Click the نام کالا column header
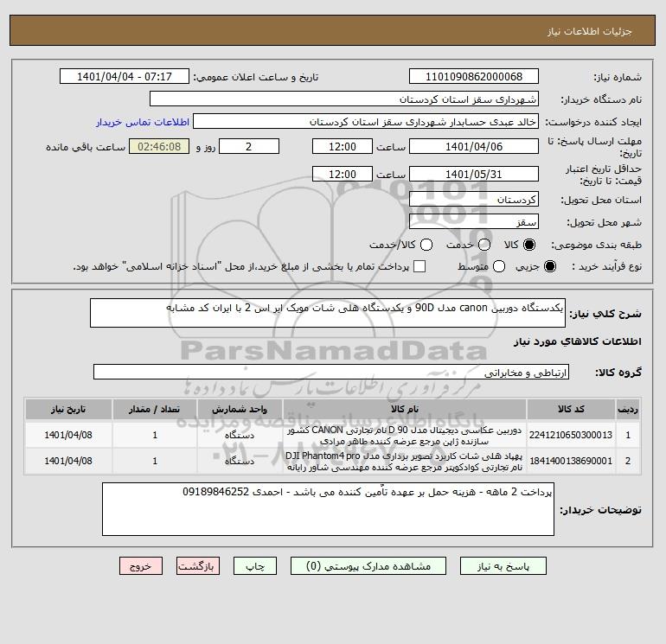This screenshot has height=644, width=666. 405,409
